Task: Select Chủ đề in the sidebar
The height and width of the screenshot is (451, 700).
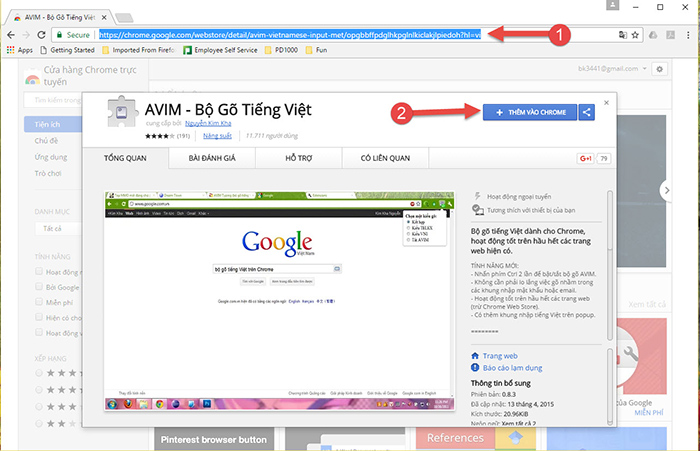Action: click(46, 141)
